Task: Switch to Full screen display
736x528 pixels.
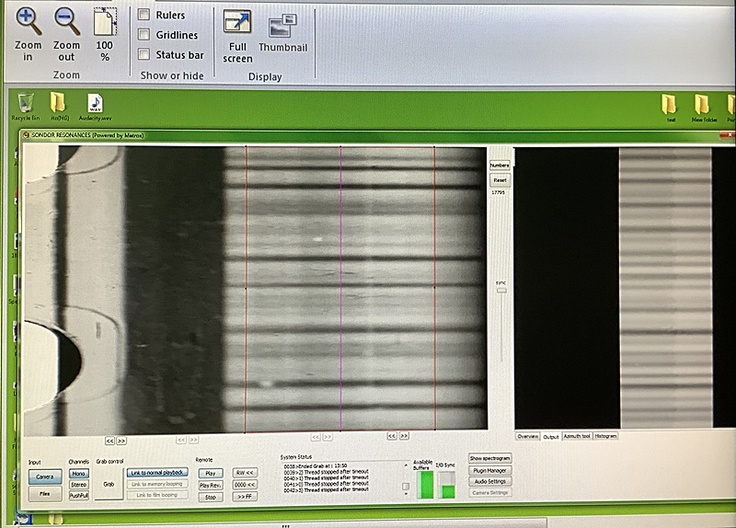Action: 237,24
